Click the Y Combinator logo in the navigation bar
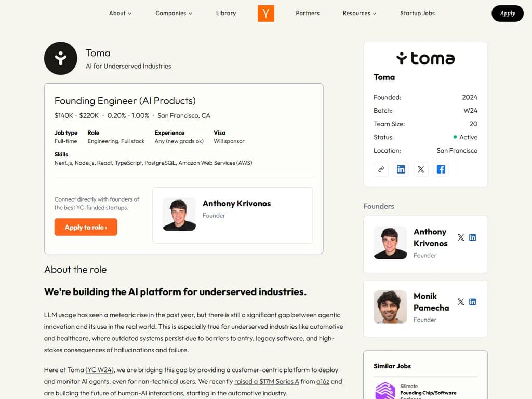The width and height of the screenshot is (532, 399). tap(265, 14)
